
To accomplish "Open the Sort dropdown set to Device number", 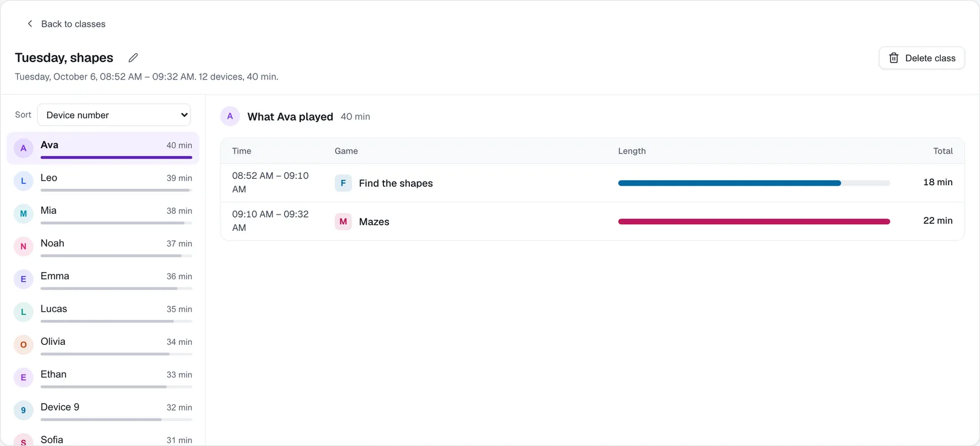I will pos(114,115).
